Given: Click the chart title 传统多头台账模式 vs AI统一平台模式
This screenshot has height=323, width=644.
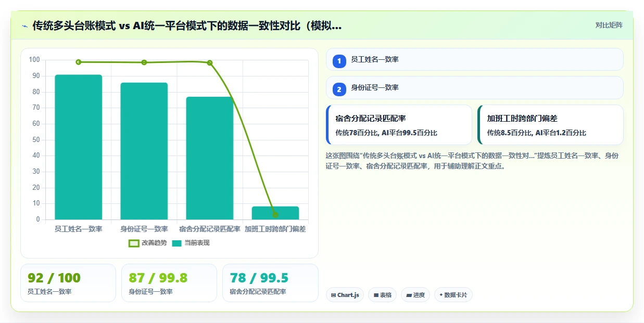Looking at the screenshot, I should (187, 25).
